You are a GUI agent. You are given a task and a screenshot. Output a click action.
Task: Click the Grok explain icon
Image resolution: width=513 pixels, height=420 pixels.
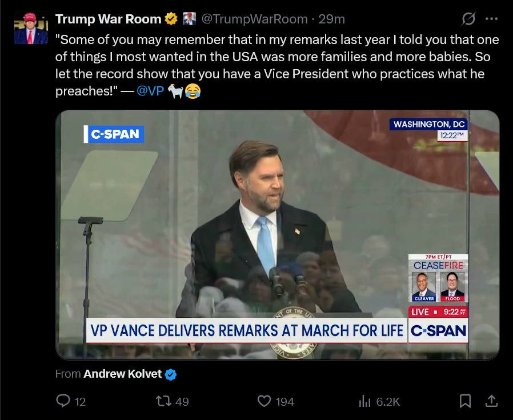tap(468, 19)
